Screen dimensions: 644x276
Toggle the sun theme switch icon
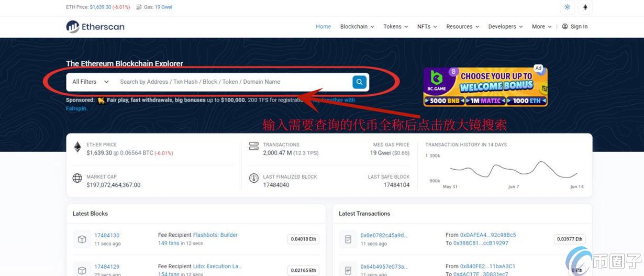point(567,7)
